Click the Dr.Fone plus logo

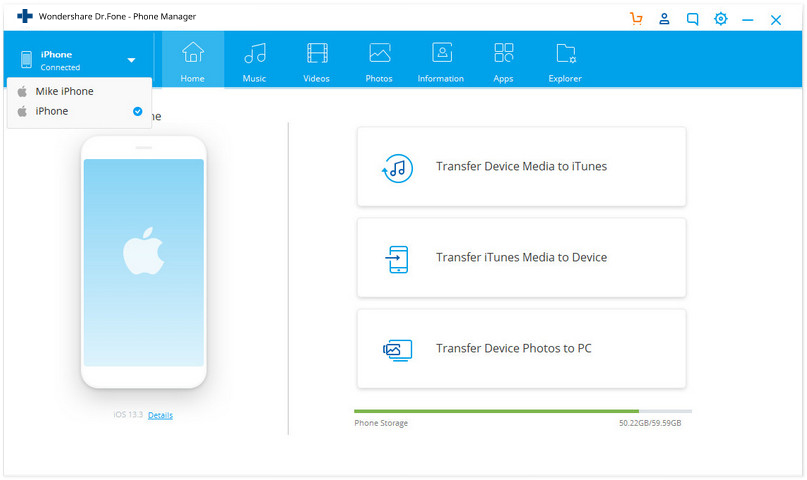(x=25, y=16)
